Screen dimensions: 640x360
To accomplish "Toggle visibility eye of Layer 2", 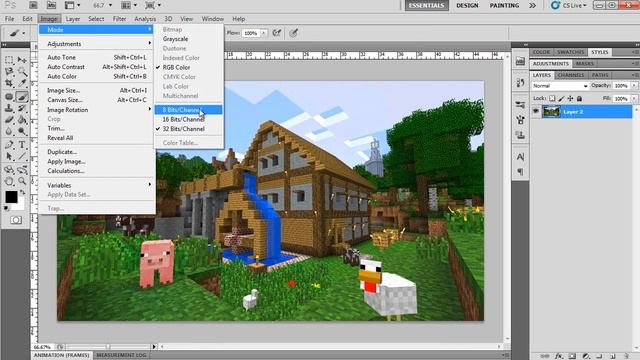I will coord(536,111).
